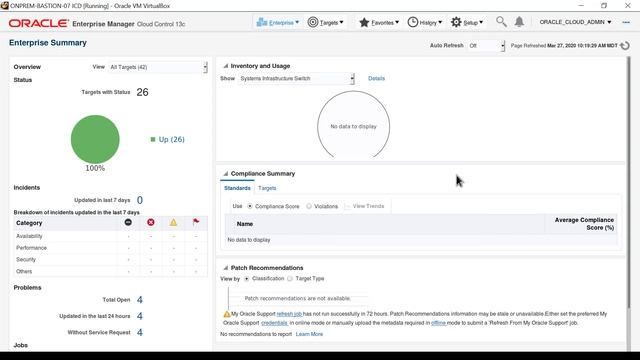640x360 pixels.
Task: Click the Favorites star icon
Action: (x=364, y=22)
